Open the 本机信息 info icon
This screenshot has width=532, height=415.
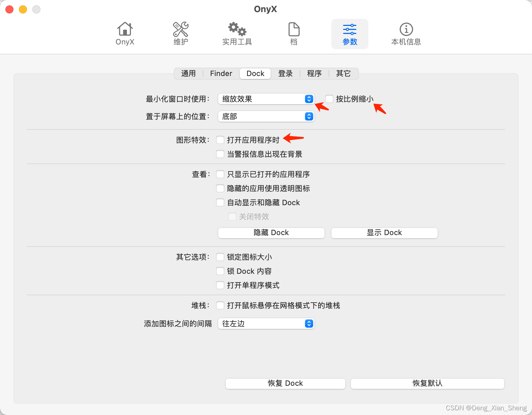[406, 34]
